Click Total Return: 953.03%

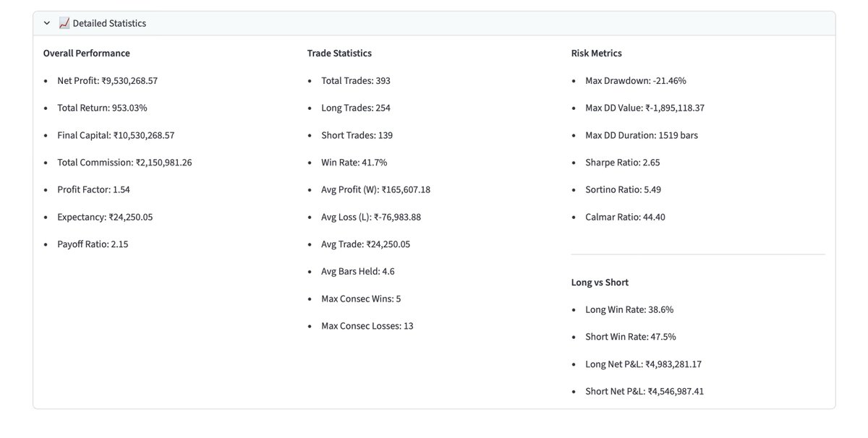coord(103,108)
